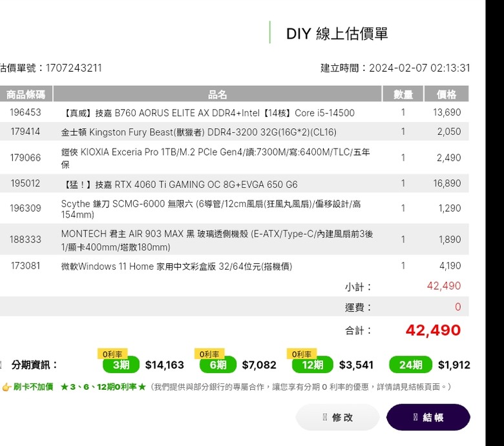Click product code 173081
Image resolution: width=504 pixels, height=446 pixels.
25,265
